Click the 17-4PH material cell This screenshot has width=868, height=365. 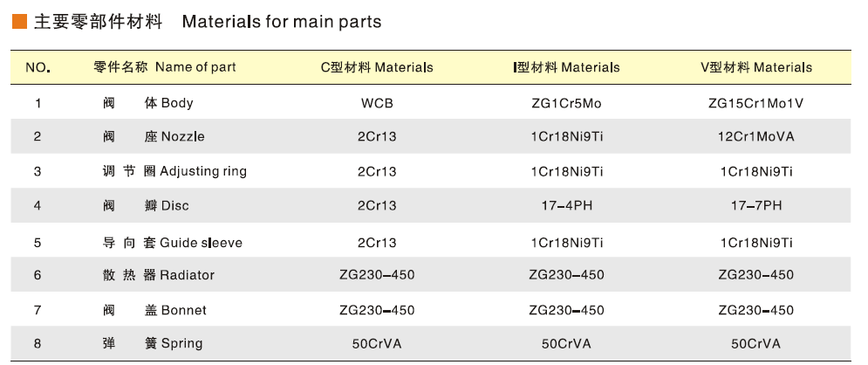pos(566,205)
